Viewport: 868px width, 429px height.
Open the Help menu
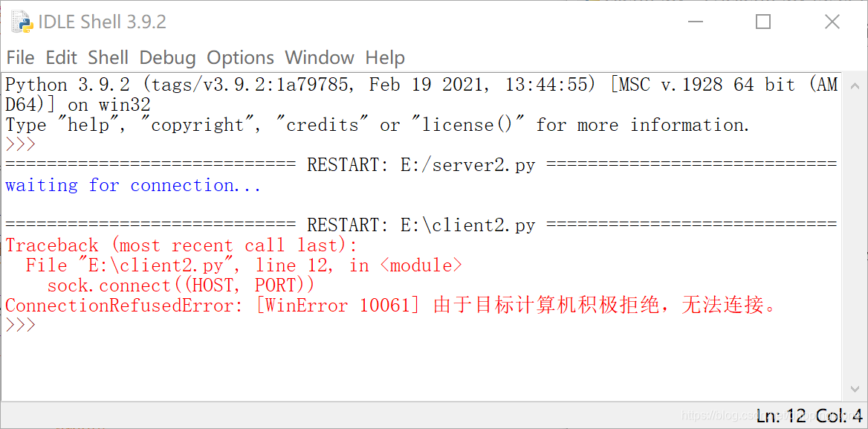point(384,57)
